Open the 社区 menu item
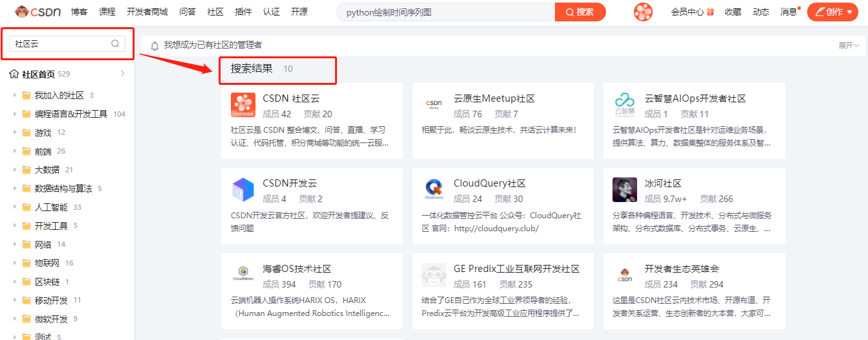 click(x=215, y=12)
